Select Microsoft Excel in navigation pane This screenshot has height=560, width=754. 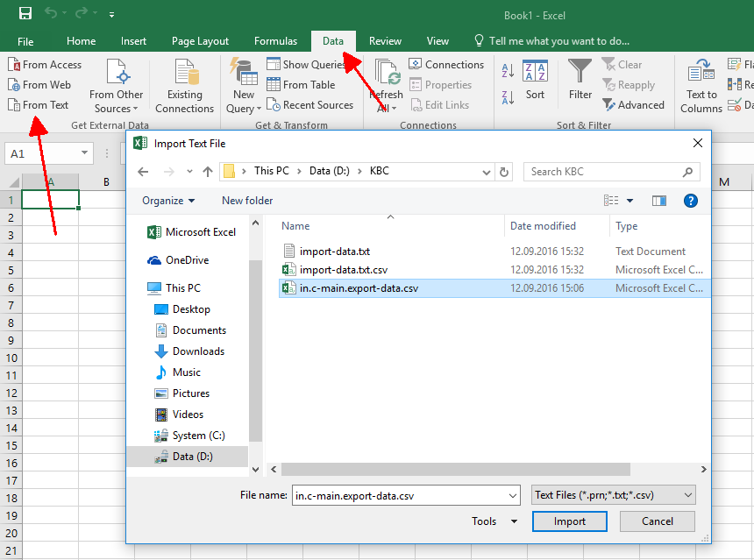pos(191,232)
